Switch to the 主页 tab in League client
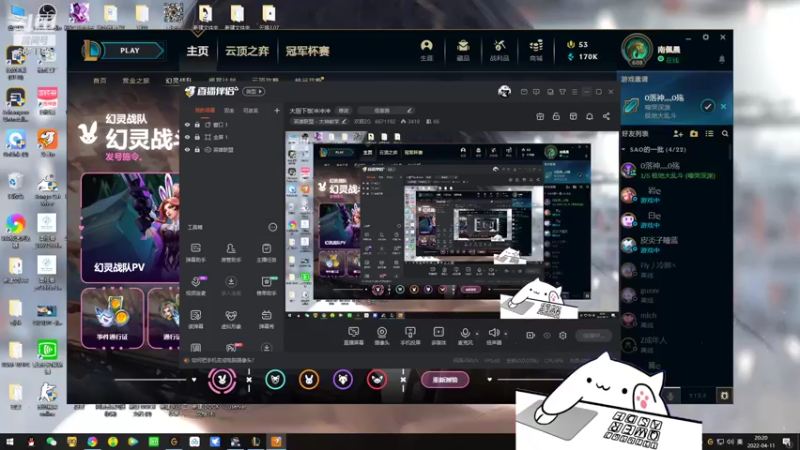800x450 pixels. [197, 51]
